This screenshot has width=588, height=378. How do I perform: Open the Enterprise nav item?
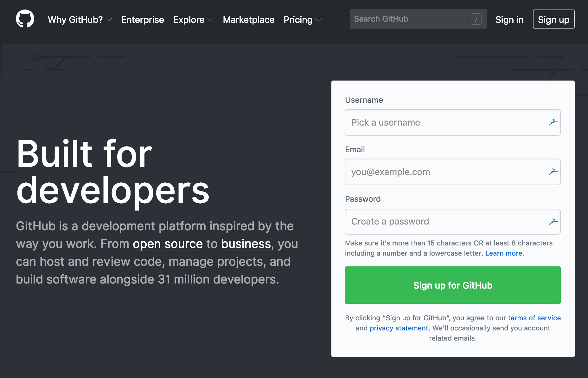[143, 20]
